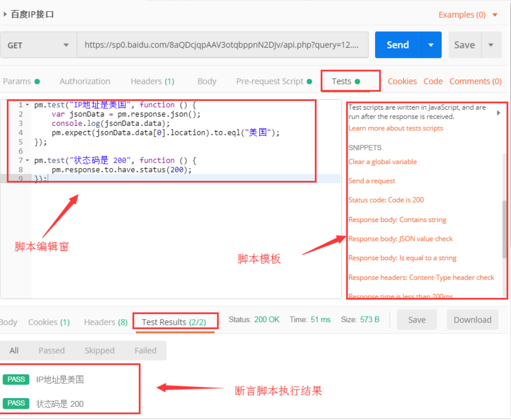Click the Status 200 OK value
Viewport: 511px width, 420px height.
(267, 320)
